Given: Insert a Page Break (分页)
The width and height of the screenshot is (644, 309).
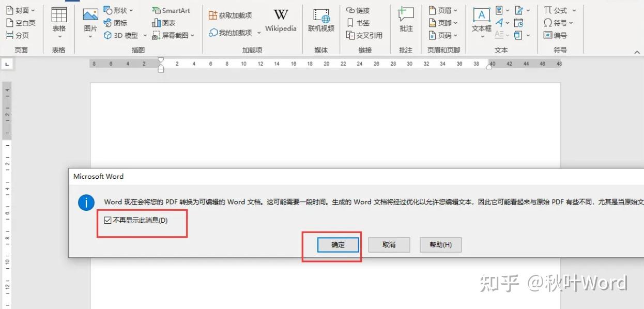Looking at the screenshot, I should [x=18, y=35].
